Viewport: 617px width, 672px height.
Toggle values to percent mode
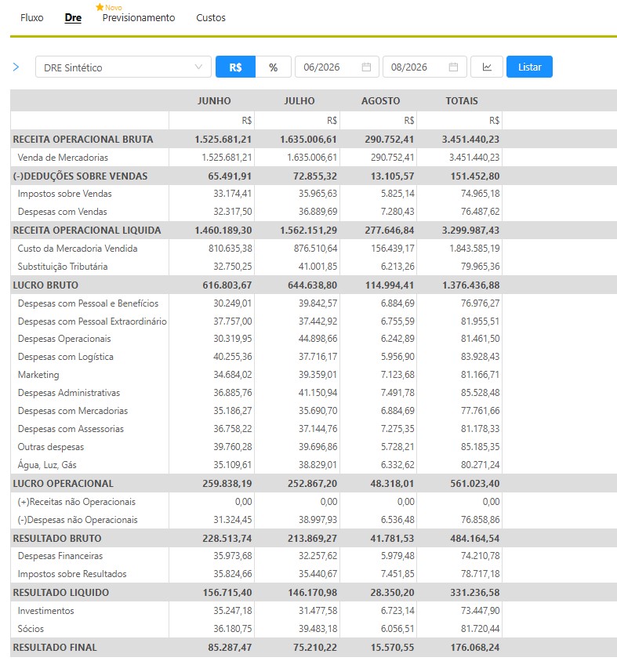(274, 67)
